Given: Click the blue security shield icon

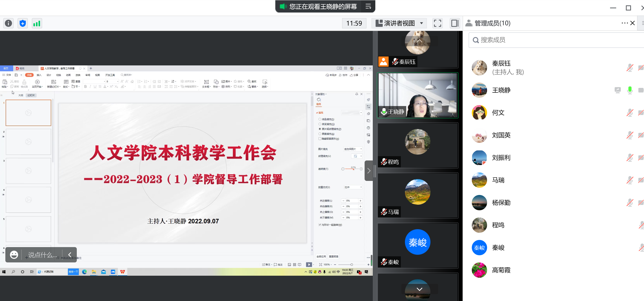Looking at the screenshot, I should (x=23, y=24).
